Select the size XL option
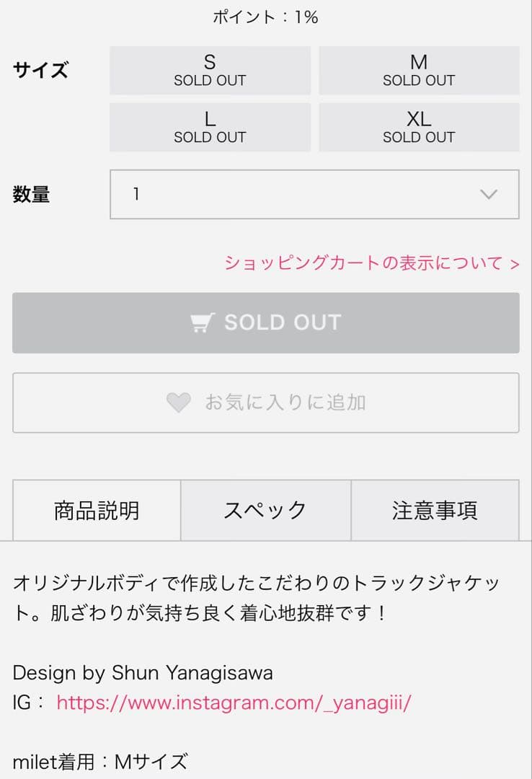 419,127
